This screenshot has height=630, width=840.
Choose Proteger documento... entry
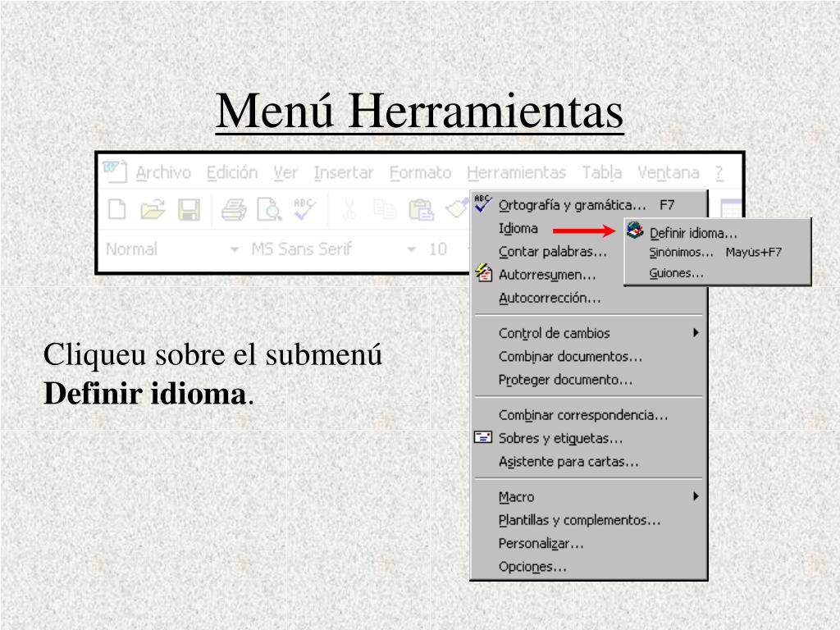coord(589,379)
